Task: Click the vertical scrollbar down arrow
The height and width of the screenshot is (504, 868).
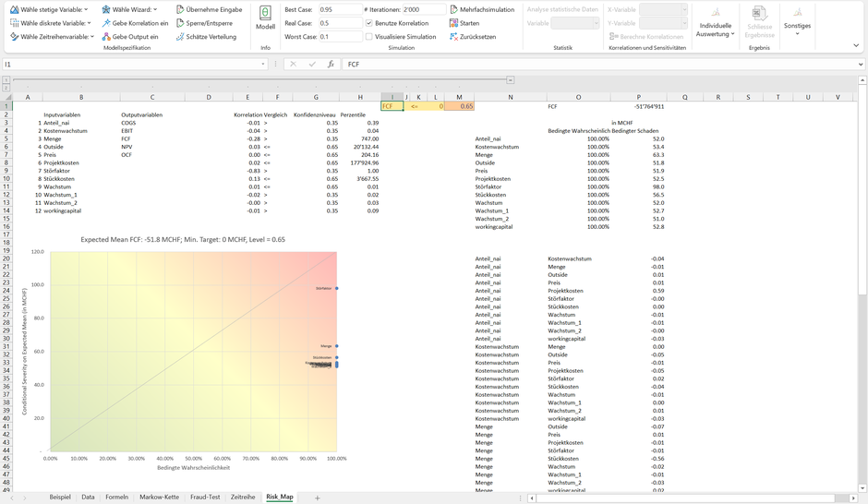Action: 862,488
